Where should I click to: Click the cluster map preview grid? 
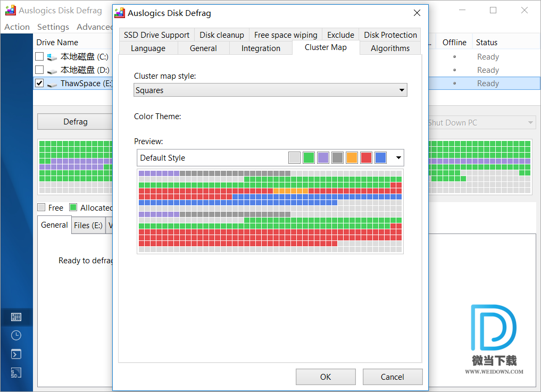[x=270, y=211]
